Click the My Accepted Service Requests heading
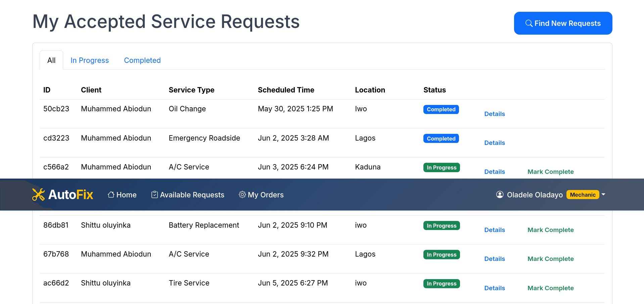 pos(166,22)
